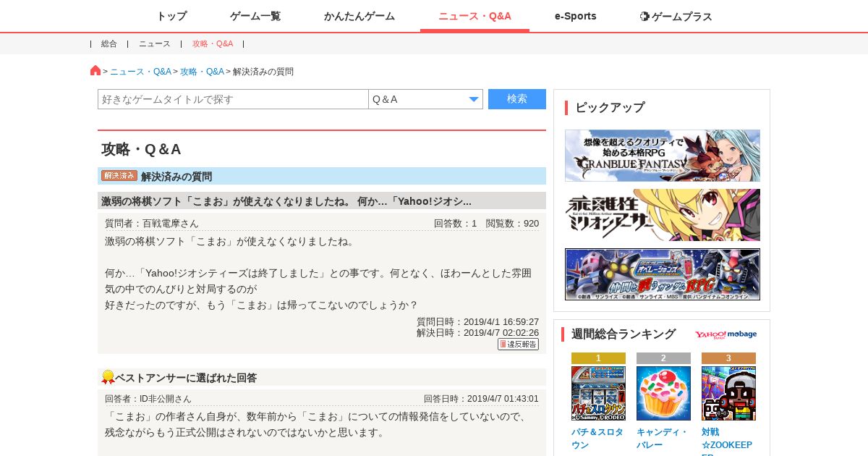Select the ニュース sub-navigation link
868x456 pixels.
[x=155, y=43]
